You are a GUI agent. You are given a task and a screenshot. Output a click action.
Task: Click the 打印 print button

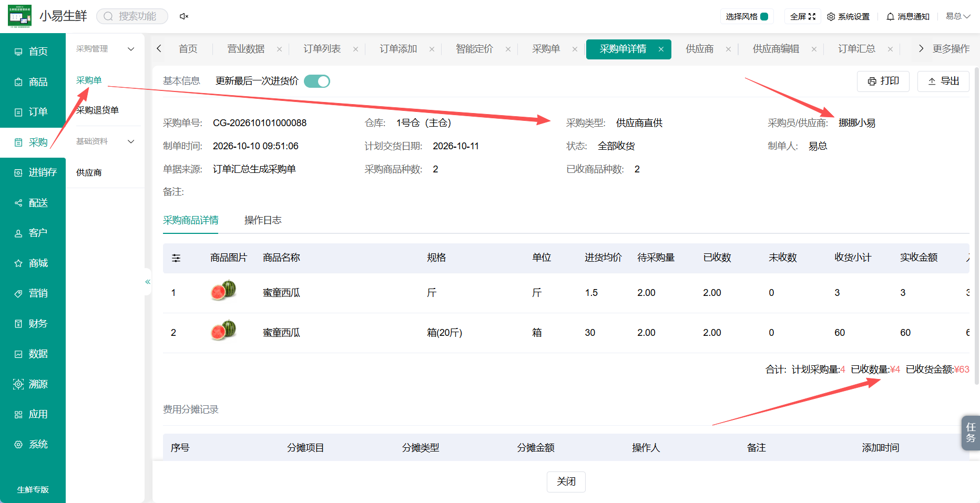click(x=883, y=81)
